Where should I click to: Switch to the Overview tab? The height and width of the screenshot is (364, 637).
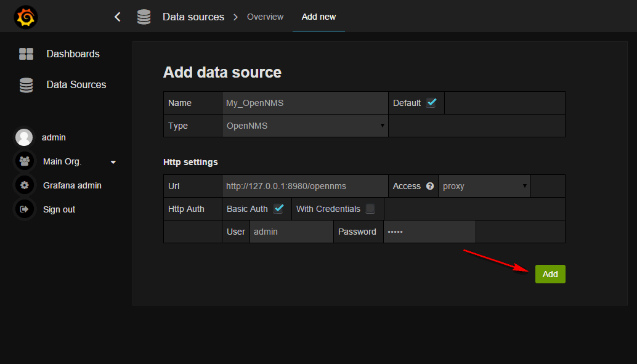[x=266, y=17]
